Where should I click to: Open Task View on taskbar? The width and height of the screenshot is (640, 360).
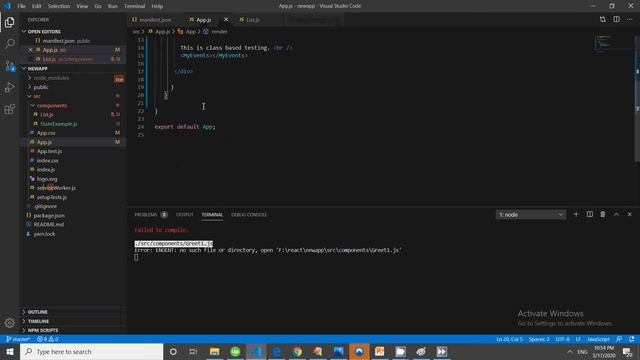pos(193,351)
